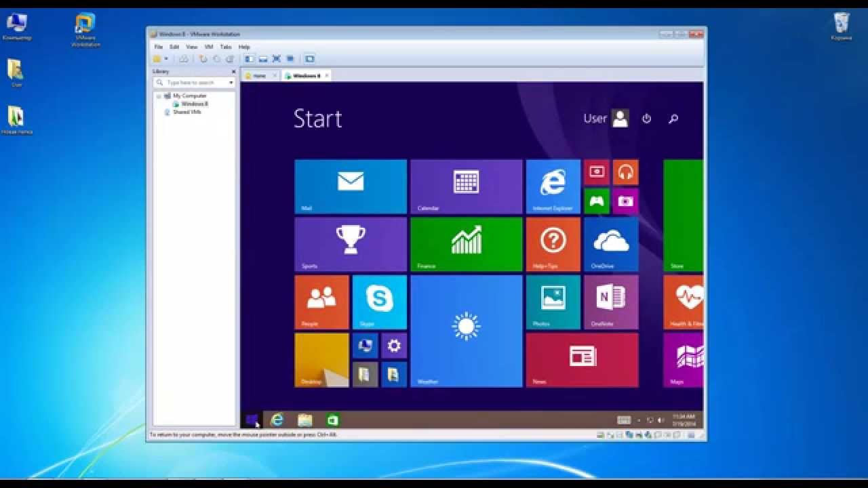
Task: Close the Library panel
Action: click(x=234, y=71)
